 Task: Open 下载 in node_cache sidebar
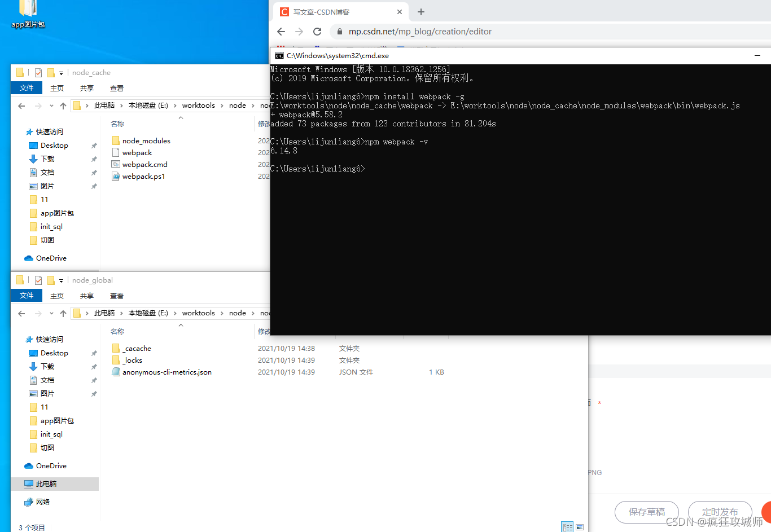tap(47, 159)
